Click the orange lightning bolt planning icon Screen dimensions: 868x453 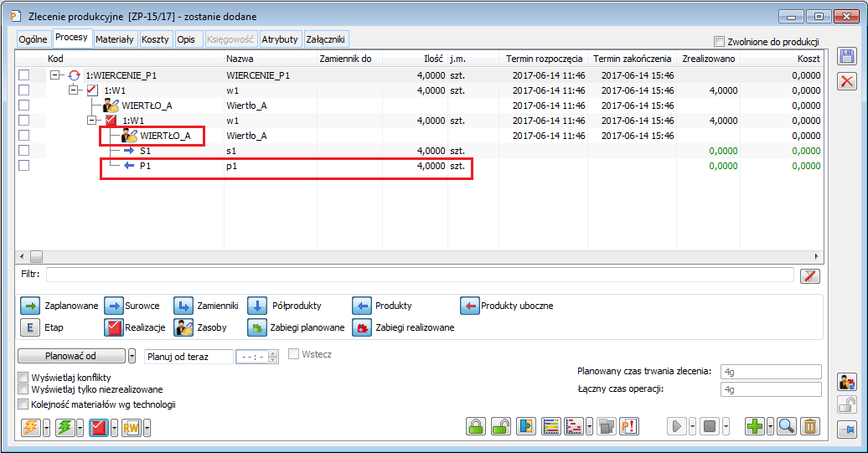pos(31,428)
